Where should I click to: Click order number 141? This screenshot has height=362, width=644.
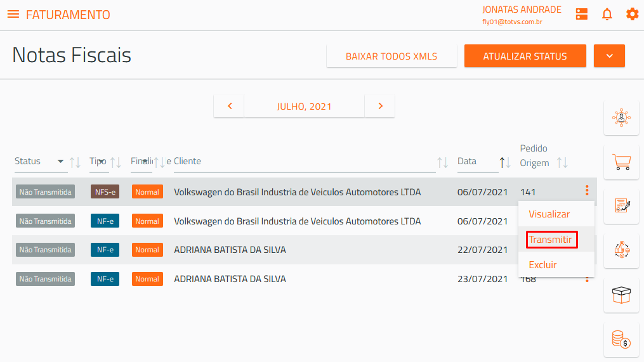click(x=528, y=192)
